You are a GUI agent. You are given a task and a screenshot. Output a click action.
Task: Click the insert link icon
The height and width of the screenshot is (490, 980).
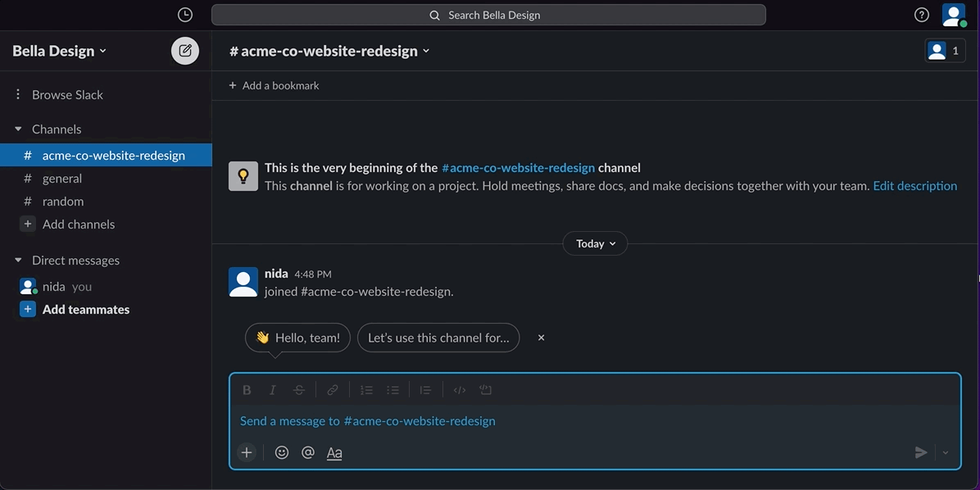point(333,390)
